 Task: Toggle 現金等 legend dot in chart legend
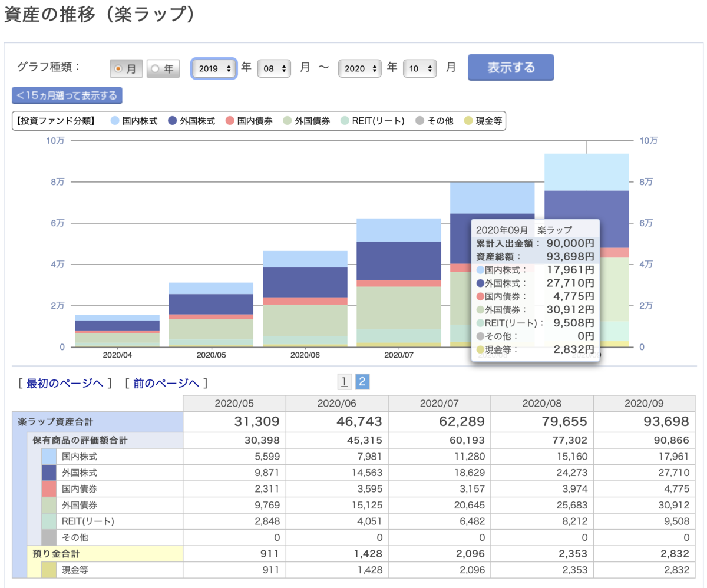click(468, 121)
